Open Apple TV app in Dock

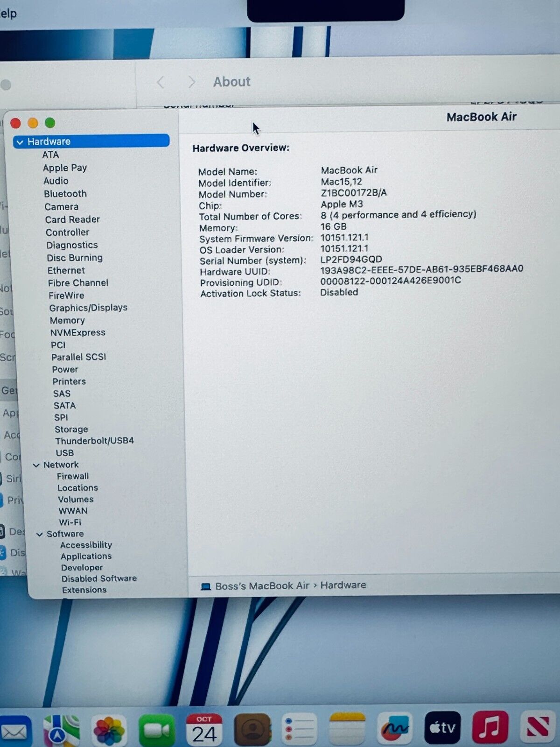coord(442,728)
